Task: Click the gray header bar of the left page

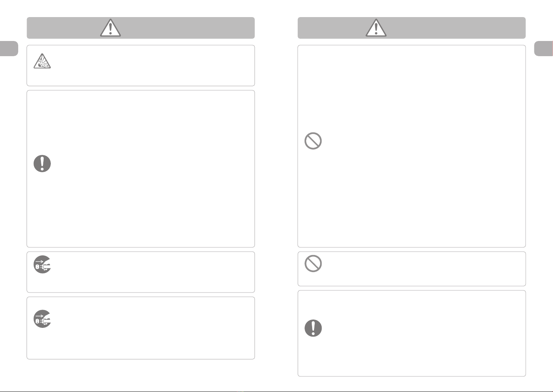Action: [x=141, y=28]
